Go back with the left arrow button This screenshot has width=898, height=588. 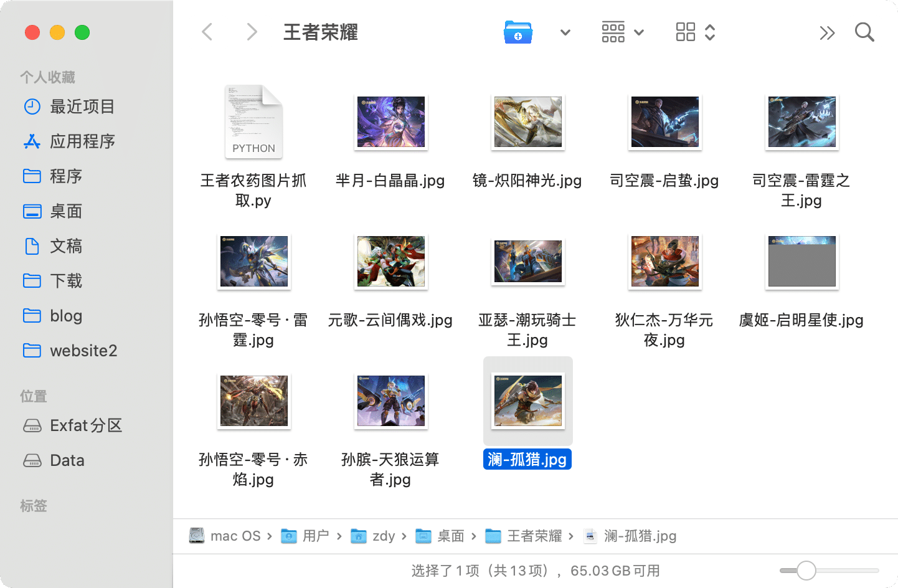(207, 32)
